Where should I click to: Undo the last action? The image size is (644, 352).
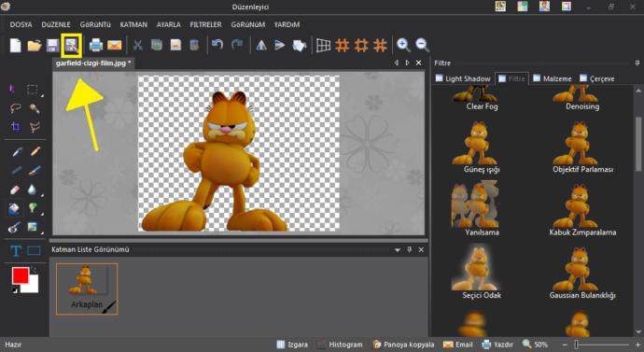(x=217, y=45)
